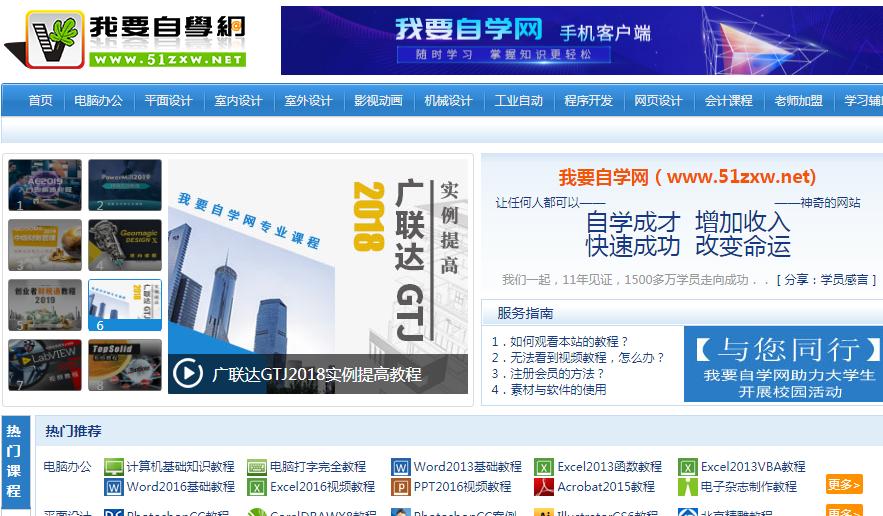
Task: Click the Word icon beside Word2016基础教程
Action: (x=114, y=487)
